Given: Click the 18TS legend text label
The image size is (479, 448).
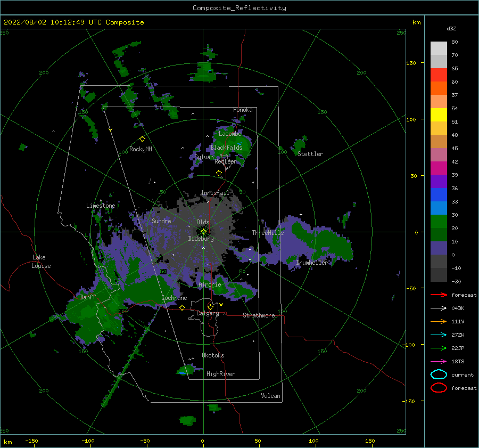Looking at the screenshot, I should pos(458,362).
